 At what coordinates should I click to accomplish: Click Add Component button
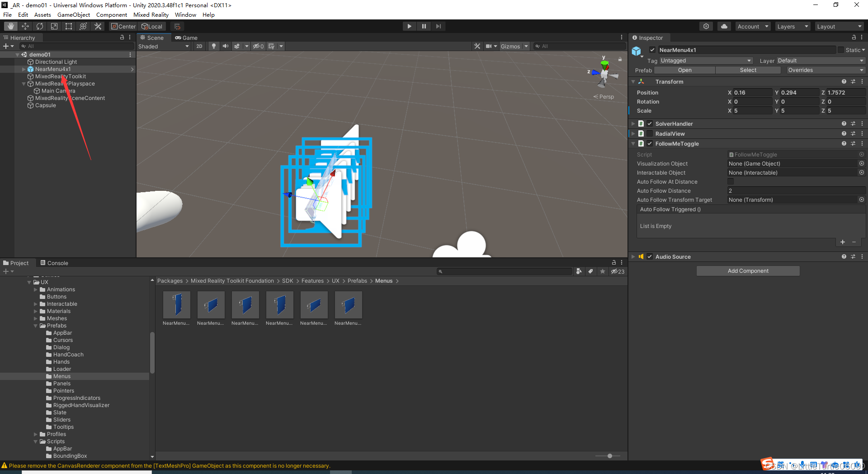pos(748,271)
